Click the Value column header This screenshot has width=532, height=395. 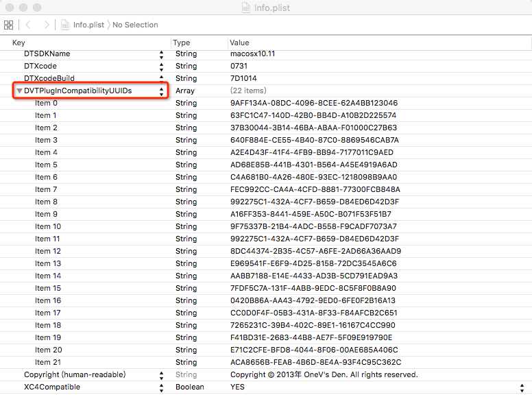[x=240, y=43]
